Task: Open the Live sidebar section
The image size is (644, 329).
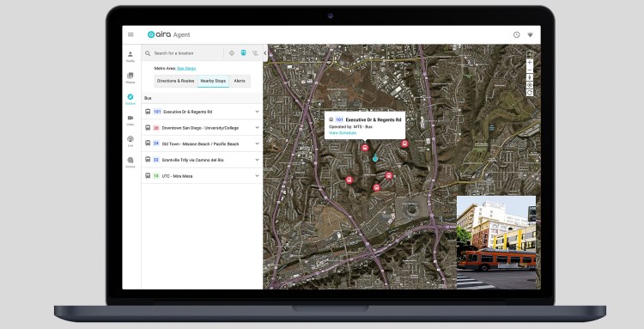Action: click(x=131, y=141)
